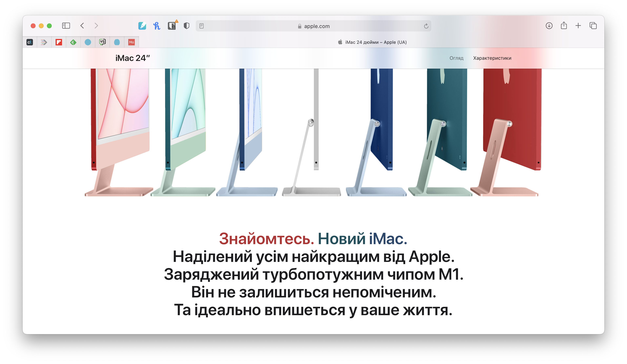Click the 'iMac 24″' page title
The image size is (627, 364).
pyautogui.click(x=133, y=58)
